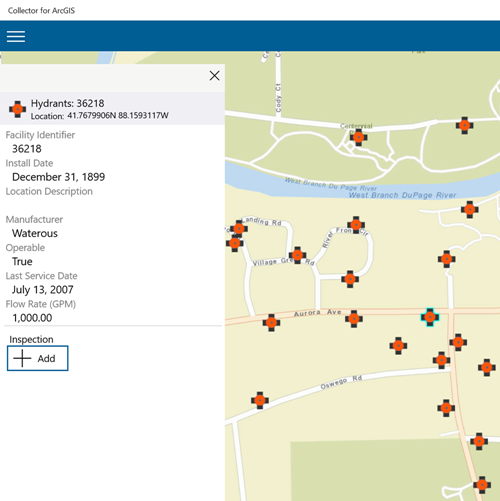Select the hydrant marker at Centennial Park label
Viewport: 500px width, 501px height.
358,137
